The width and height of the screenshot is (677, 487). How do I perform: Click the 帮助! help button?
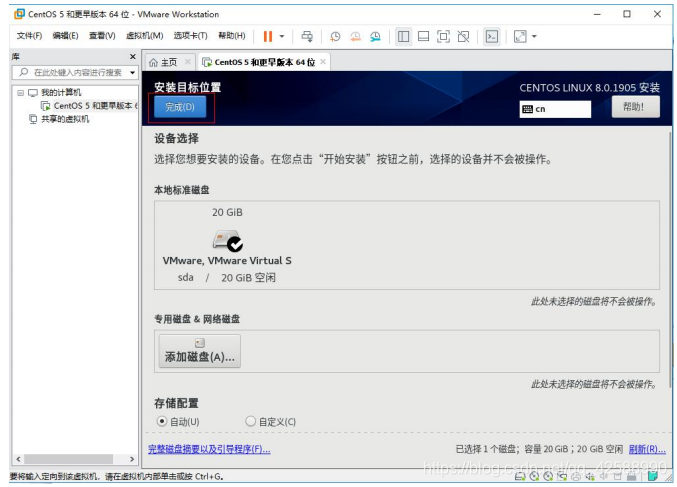635,107
